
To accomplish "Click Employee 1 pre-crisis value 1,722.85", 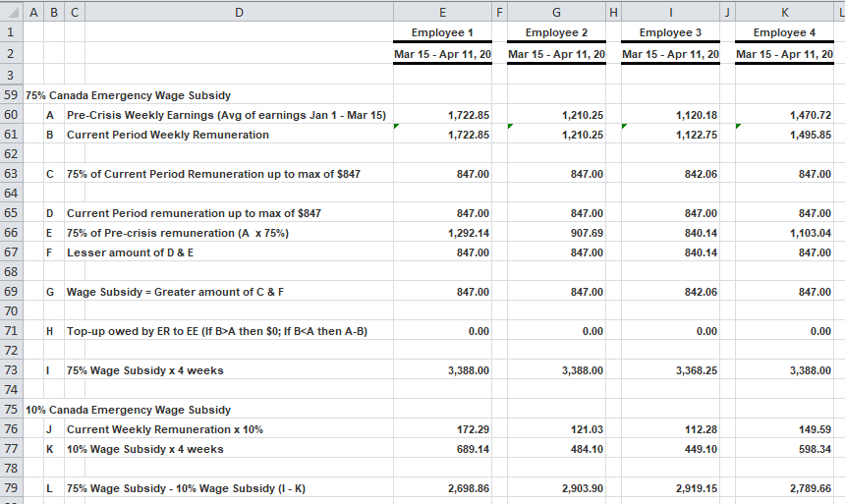I will (468, 115).
